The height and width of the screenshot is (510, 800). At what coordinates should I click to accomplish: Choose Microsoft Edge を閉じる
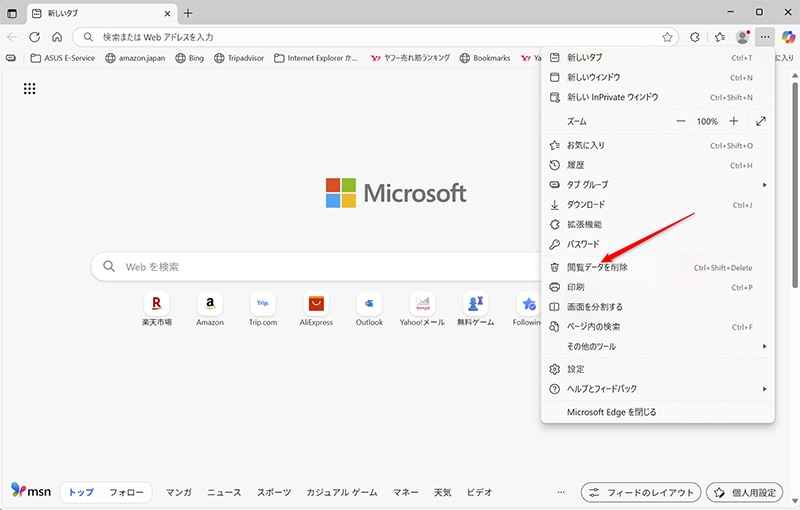point(657,412)
